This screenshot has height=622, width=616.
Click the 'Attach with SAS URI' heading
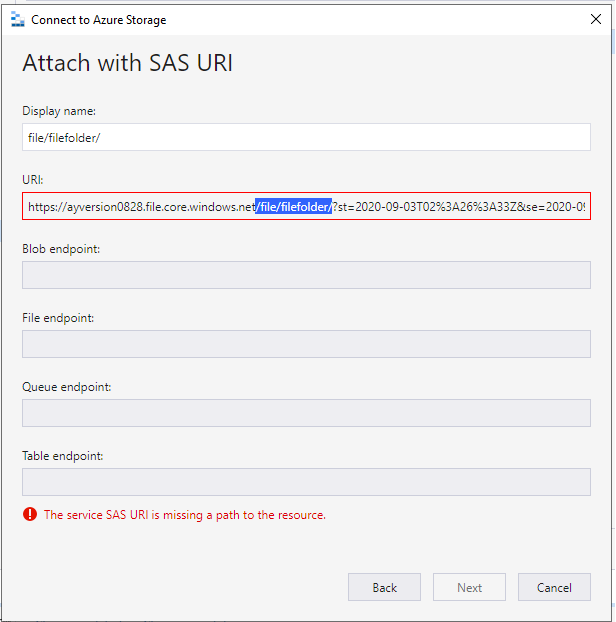coord(127,63)
